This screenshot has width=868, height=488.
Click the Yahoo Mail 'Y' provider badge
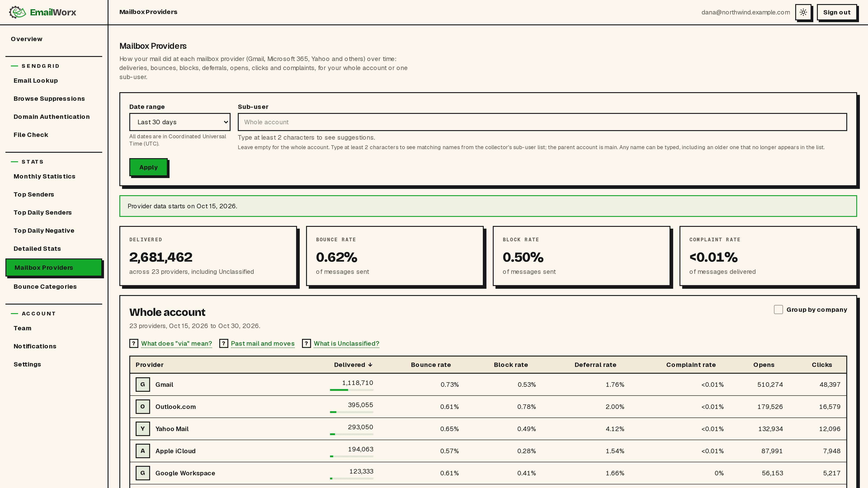click(143, 429)
